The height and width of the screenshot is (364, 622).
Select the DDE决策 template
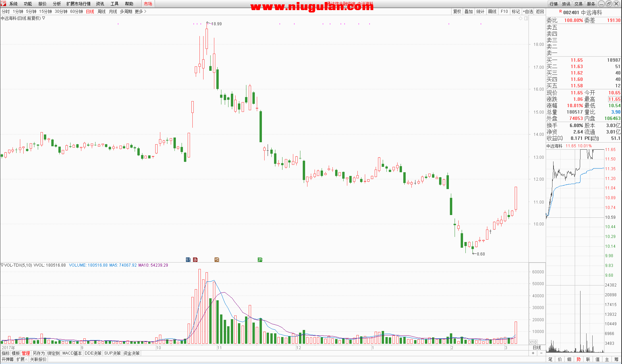(x=93, y=353)
